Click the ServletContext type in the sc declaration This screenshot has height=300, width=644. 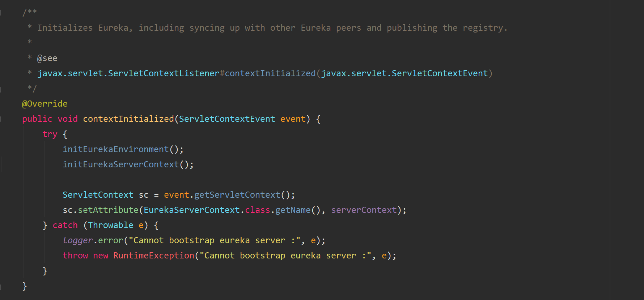point(98,195)
